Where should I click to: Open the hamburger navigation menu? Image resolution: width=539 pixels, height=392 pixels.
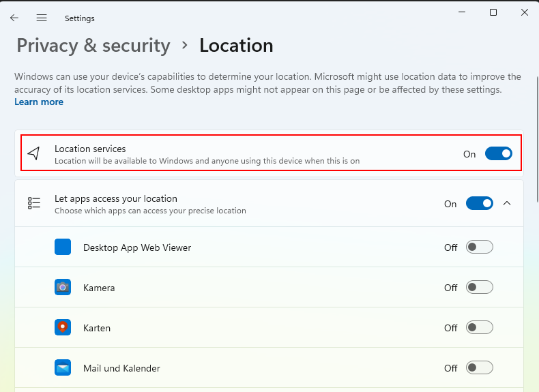point(42,18)
